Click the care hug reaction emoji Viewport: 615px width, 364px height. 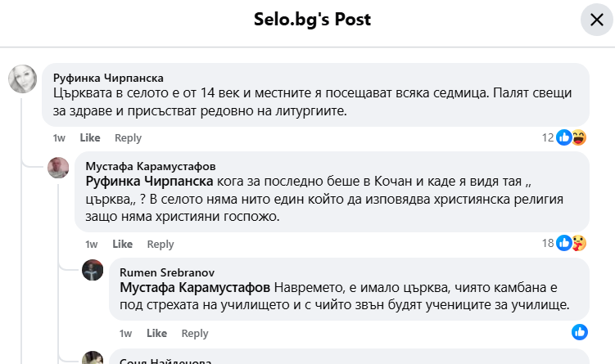579,243
